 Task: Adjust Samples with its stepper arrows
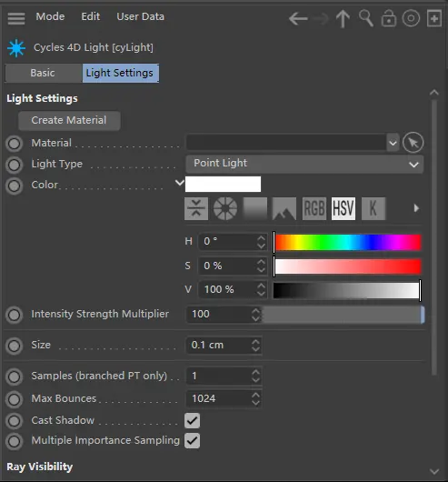tap(255, 377)
